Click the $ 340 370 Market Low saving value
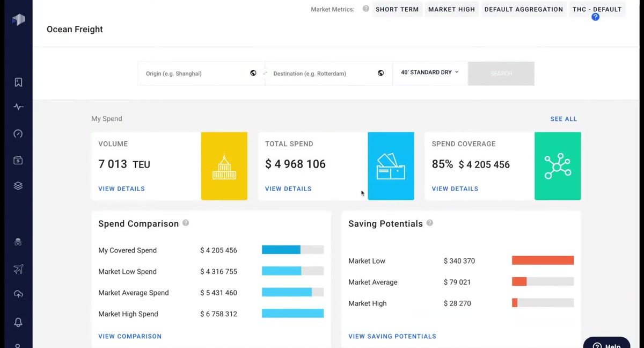 click(x=459, y=261)
